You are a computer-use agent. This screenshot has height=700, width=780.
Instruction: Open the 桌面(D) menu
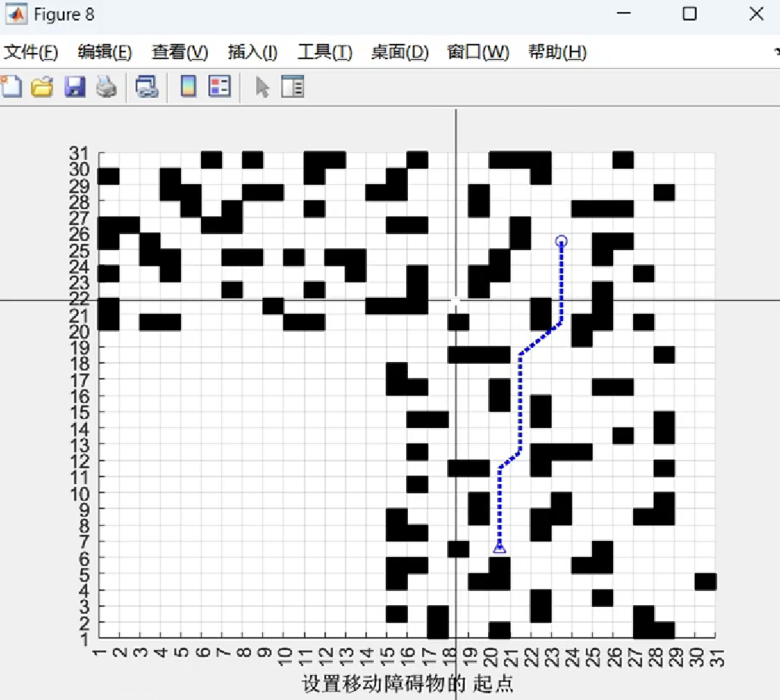399,52
